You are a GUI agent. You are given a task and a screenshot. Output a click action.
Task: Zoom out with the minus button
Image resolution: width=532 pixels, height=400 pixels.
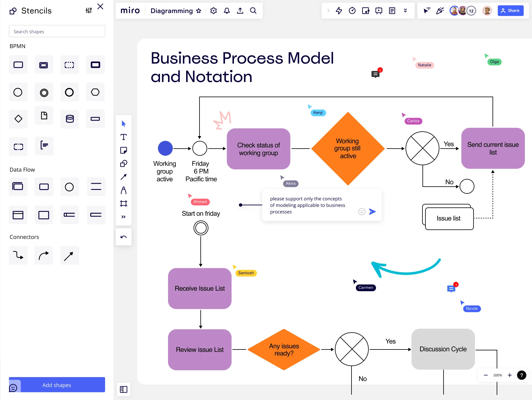pyautogui.click(x=486, y=375)
